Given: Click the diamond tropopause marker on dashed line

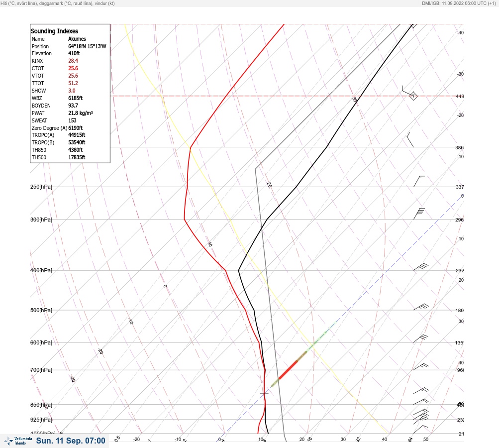Looking at the screenshot, I should [x=413, y=96].
